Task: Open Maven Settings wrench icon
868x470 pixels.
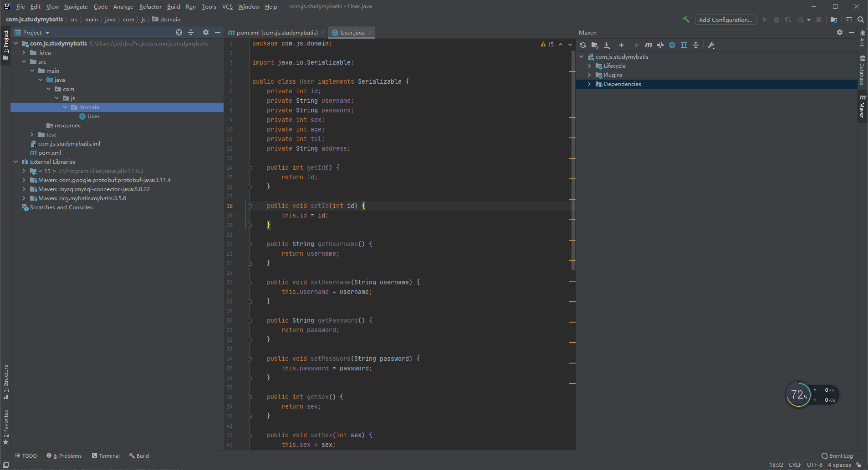Action: pos(711,45)
